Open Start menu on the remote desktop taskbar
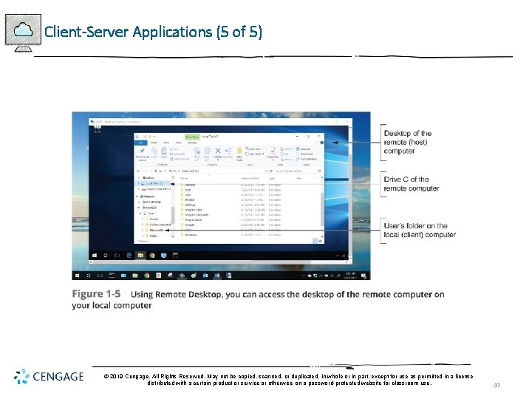The image size is (532, 399). click(x=95, y=256)
